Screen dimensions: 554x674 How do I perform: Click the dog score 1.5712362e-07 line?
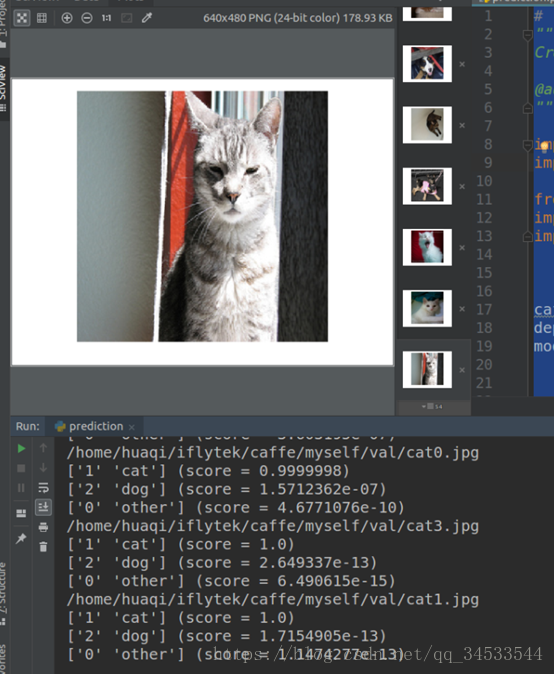coord(226,490)
